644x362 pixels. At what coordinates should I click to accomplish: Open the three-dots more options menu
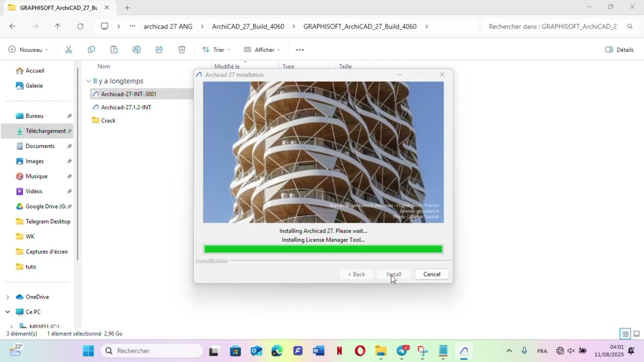tap(300, 50)
